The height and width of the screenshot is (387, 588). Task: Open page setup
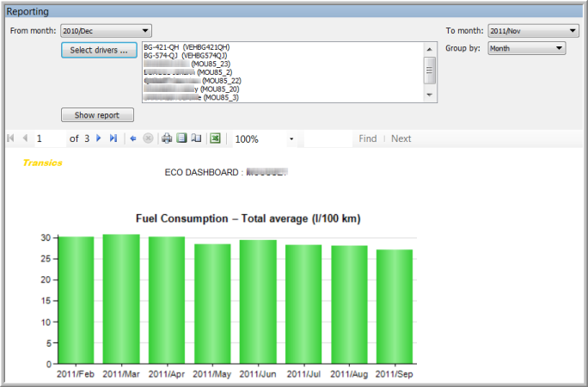(x=196, y=138)
